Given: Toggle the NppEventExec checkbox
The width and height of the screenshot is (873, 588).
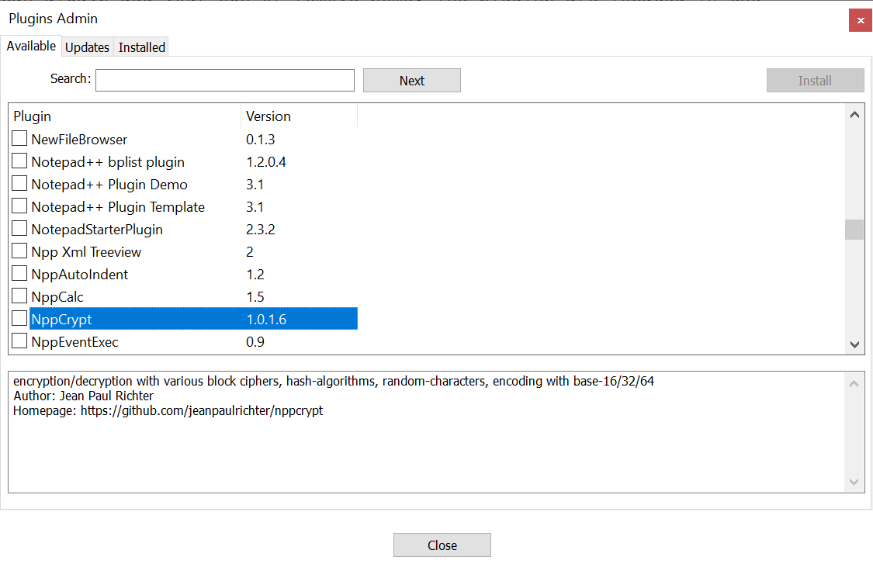Looking at the screenshot, I should point(19,341).
